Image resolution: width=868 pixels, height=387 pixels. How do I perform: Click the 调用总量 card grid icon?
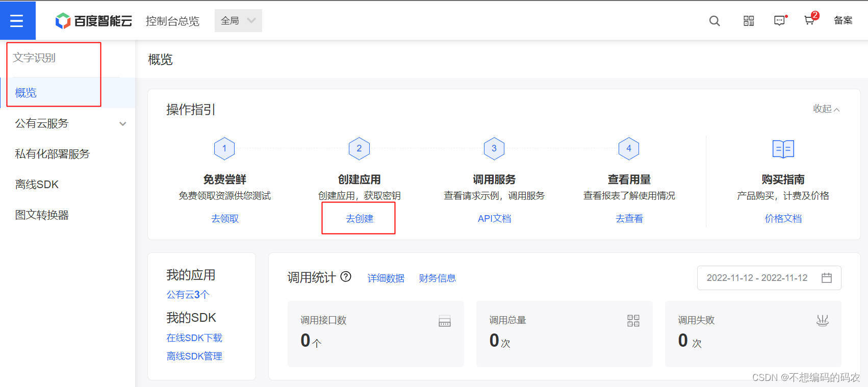click(633, 321)
